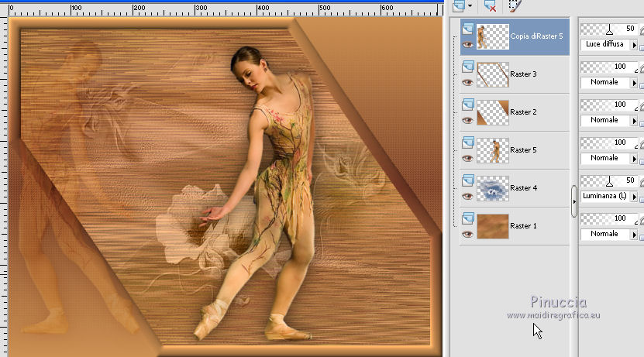Click the Raster 4 layer type icon
Image resolution: width=644 pixels, height=357 pixels.
(x=467, y=180)
